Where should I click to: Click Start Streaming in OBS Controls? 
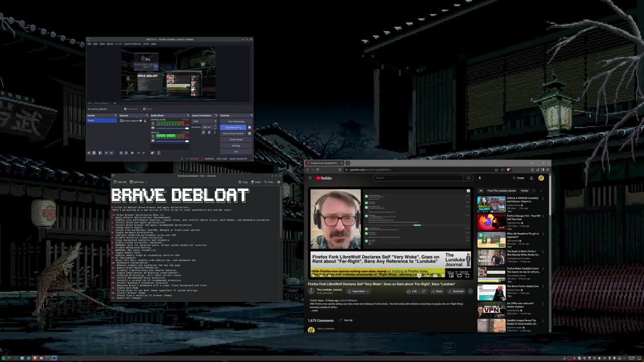[235, 121]
